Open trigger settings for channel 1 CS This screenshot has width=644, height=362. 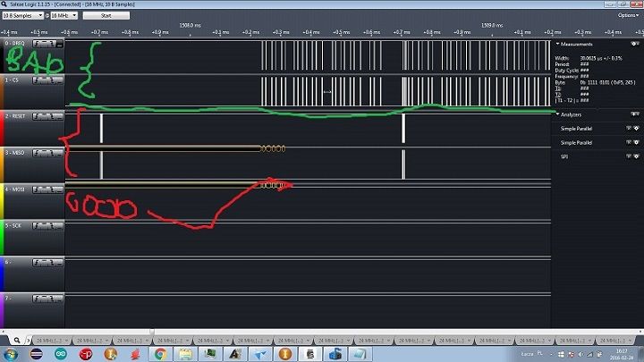(x=47, y=80)
